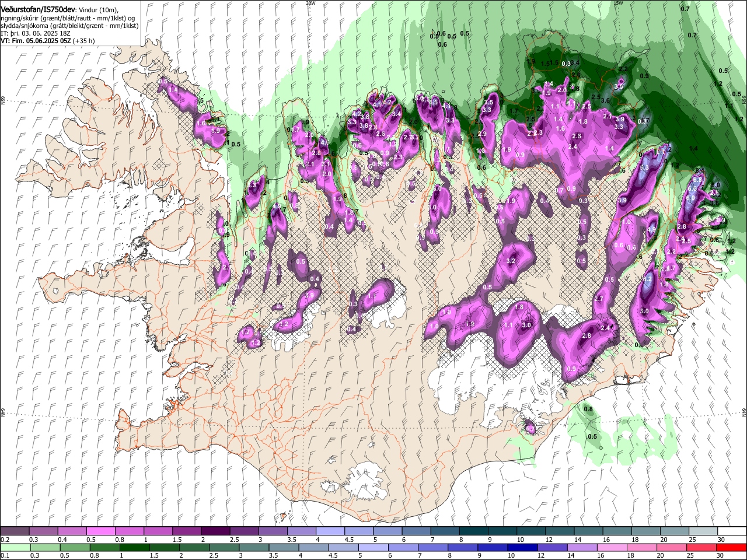
Task: Pick lower legend swatch for 7 (medium blue)
Action: (432, 547)
